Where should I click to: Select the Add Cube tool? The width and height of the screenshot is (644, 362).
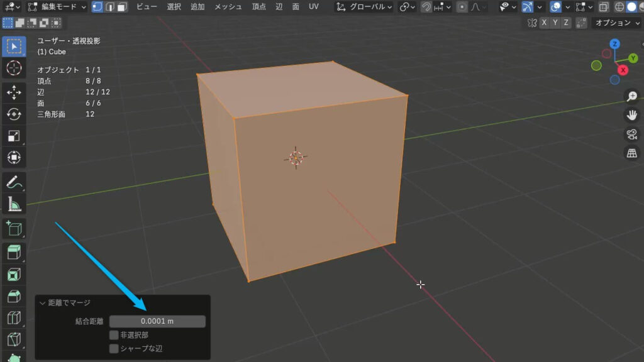(x=14, y=229)
